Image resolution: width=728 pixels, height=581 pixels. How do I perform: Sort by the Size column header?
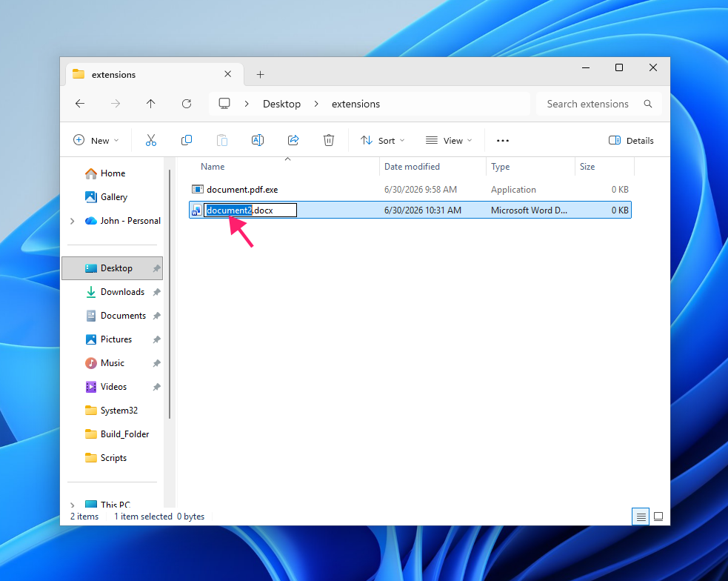(x=587, y=166)
